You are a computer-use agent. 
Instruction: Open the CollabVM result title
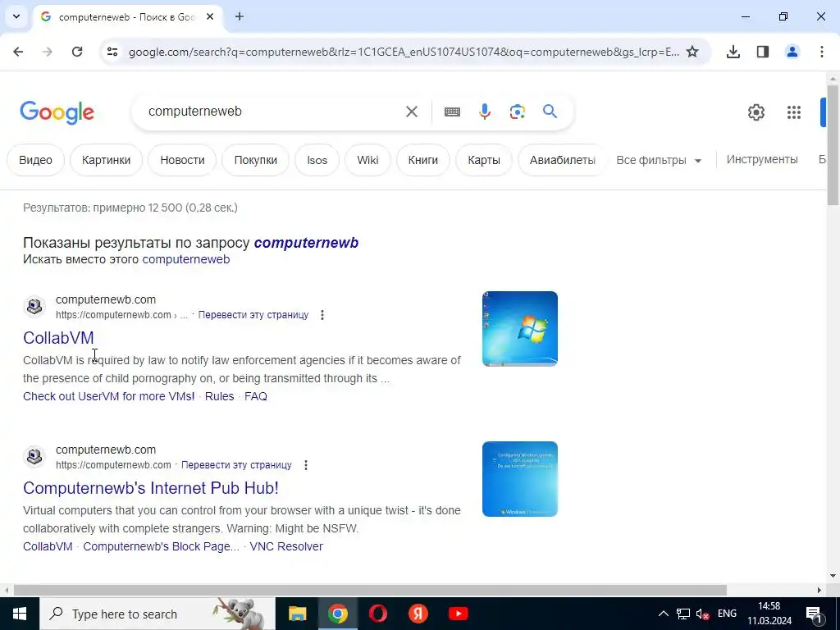(x=58, y=337)
